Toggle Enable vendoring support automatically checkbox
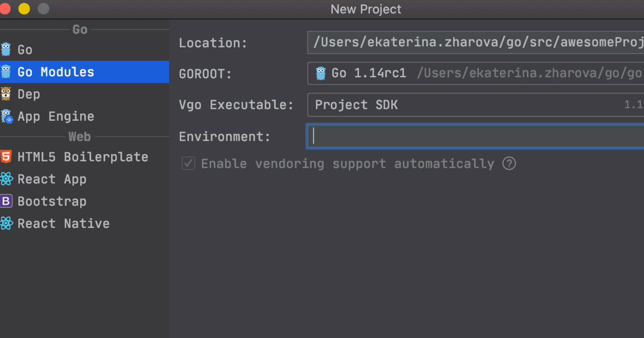Viewport: 644px width, 338px height. (x=188, y=164)
